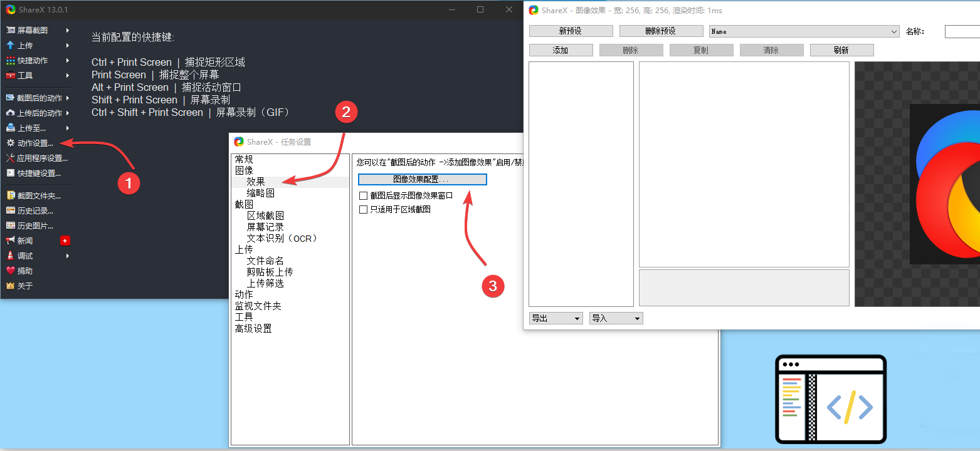Image resolution: width=980 pixels, height=451 pixels.
Task: Click the 新闻 megaphone icon
Action: click(x=10, y=241)
